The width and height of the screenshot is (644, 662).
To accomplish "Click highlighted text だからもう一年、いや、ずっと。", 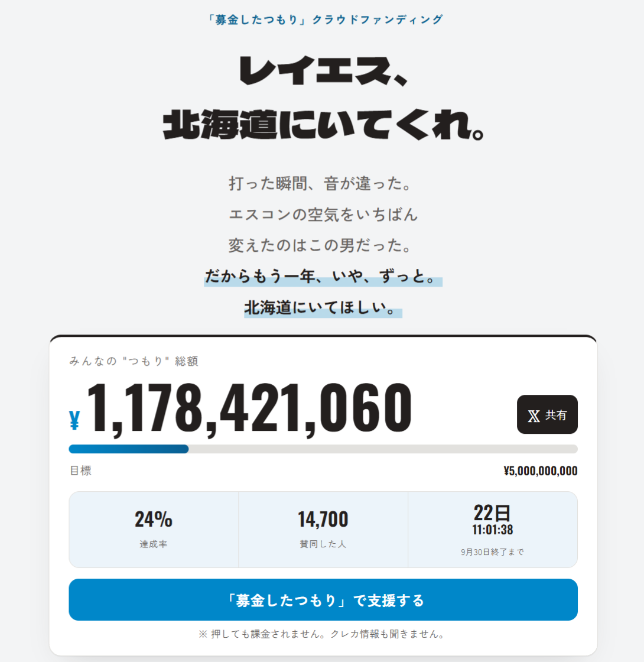I will 323,277.
